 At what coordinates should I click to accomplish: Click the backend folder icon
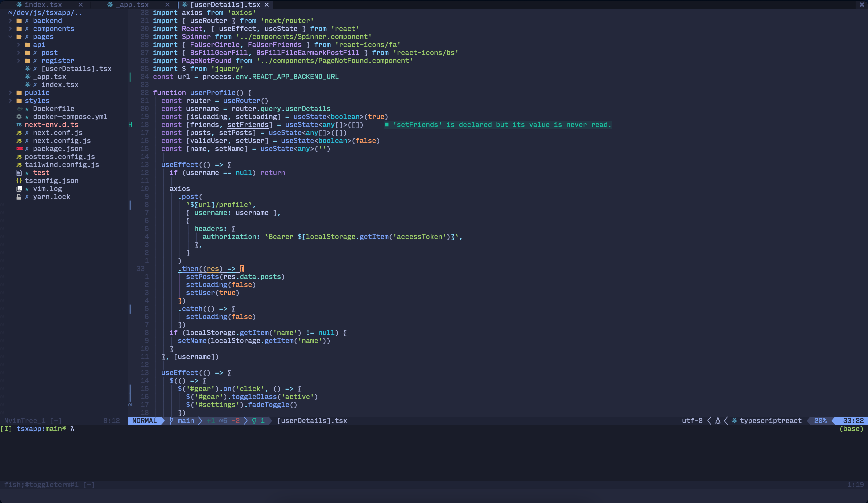tap(19, 21)
